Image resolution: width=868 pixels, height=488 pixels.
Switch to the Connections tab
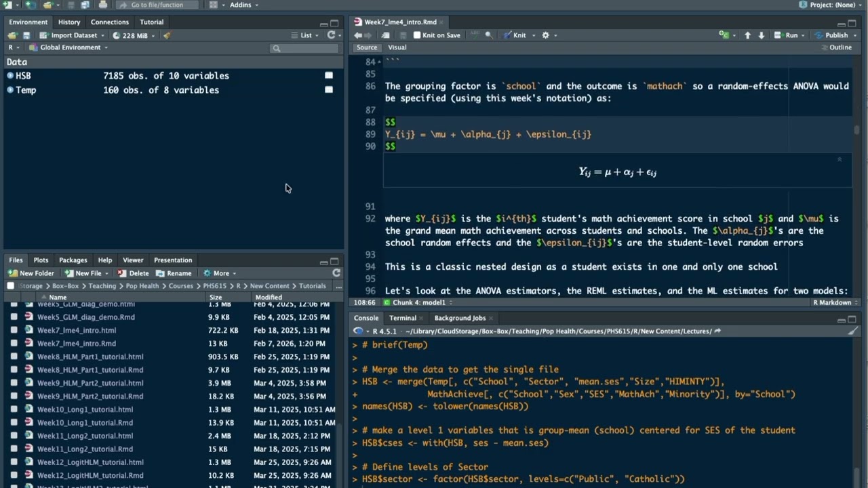110,22
